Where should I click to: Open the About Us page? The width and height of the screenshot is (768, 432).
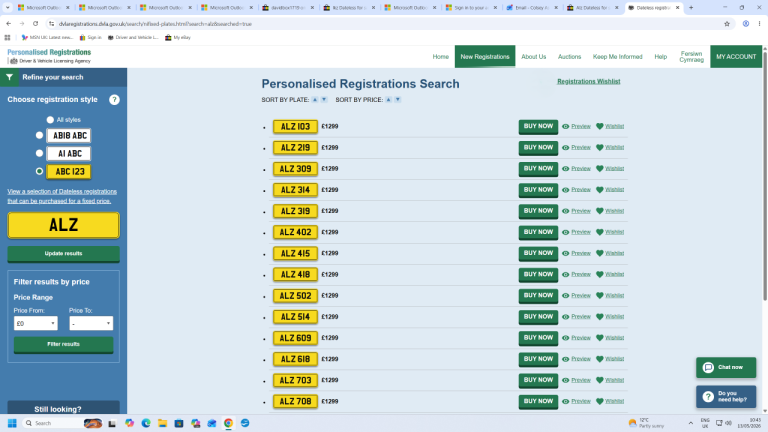[533, 57]
